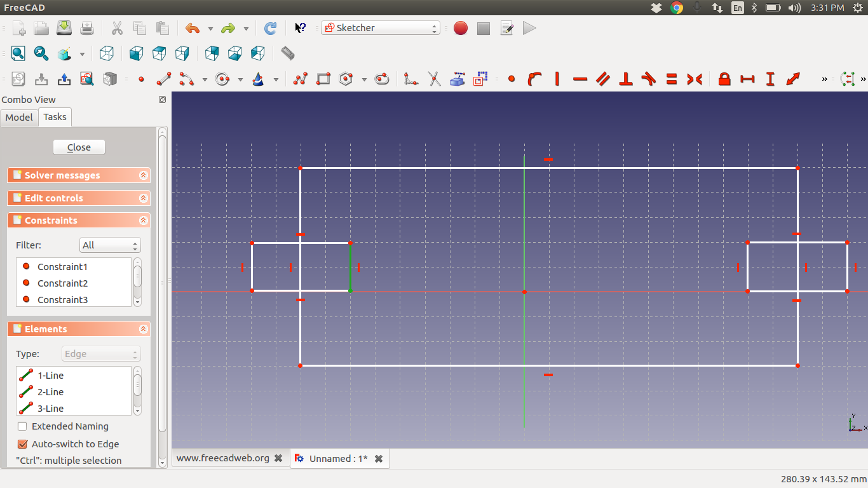Select the rectangle creation tool
The height and width of the screenshot is (488, 868).
point(323,79)
